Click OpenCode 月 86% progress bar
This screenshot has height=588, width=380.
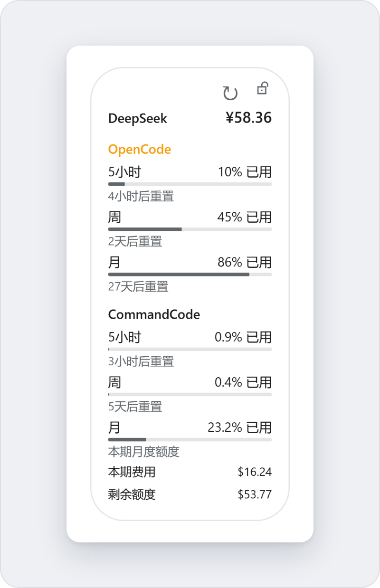pos(190,274)
